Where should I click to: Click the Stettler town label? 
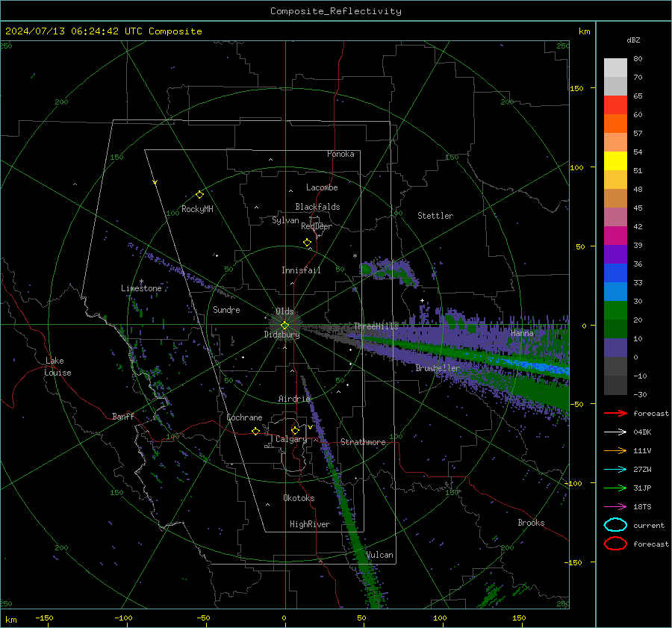[x=435, y=216]
